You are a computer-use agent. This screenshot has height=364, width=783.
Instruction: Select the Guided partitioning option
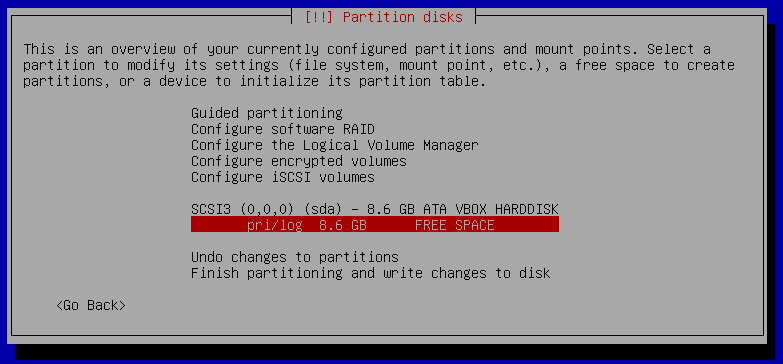tap(267, 113)
